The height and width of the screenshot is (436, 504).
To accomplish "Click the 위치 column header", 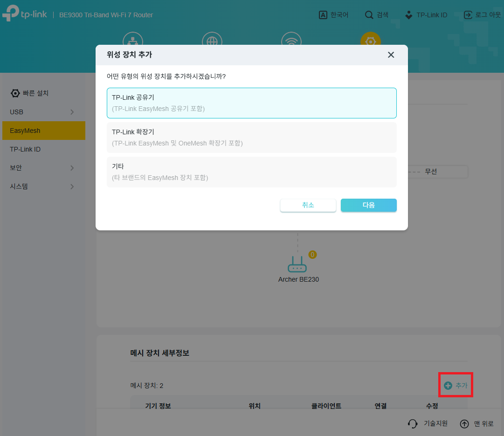I will 255,406.
